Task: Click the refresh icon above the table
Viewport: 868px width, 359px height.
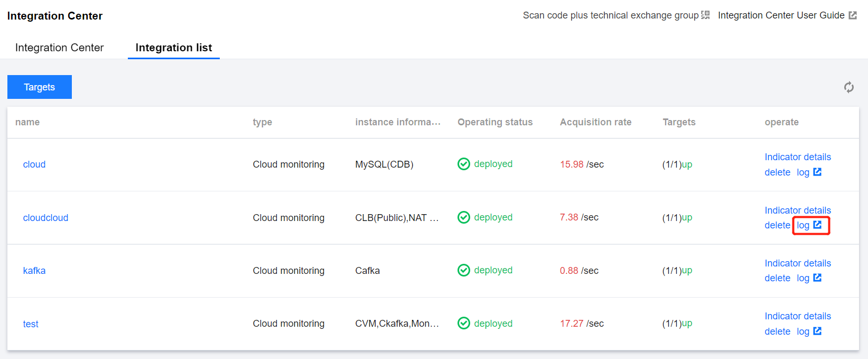Action: click(848, 87)
